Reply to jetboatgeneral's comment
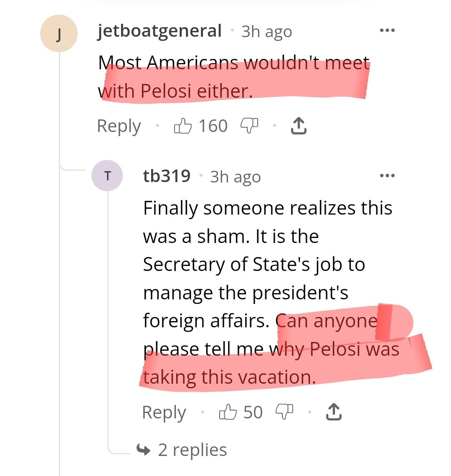The height and width of the screenshot is (476, 451). click(x=119, y=126)
